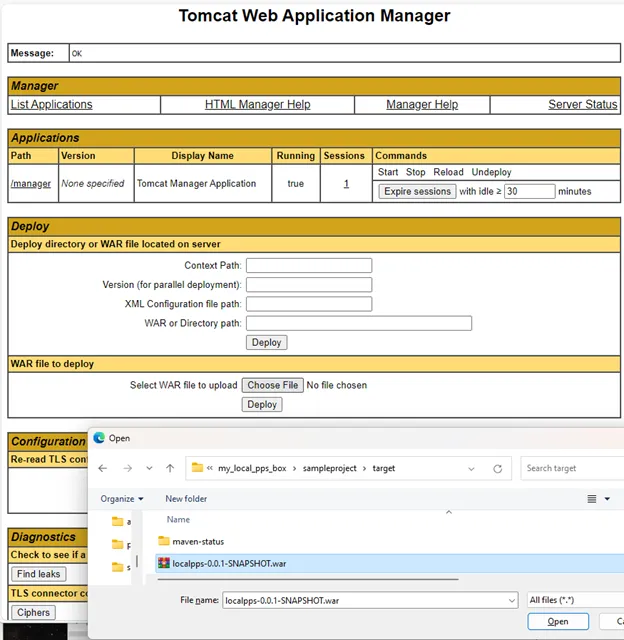Expand the Organize dropdown menu
Image resolution: width=624 pixels, height=640 pixels.
122,499
